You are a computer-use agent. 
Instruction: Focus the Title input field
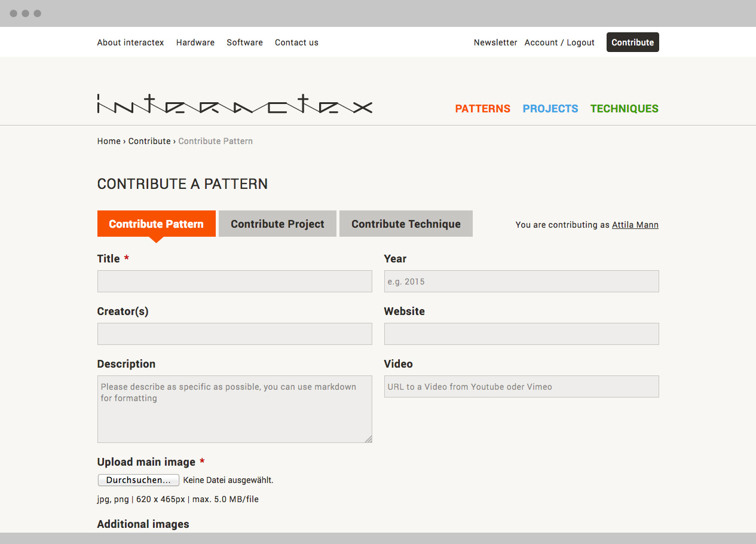tap(234, 282)
